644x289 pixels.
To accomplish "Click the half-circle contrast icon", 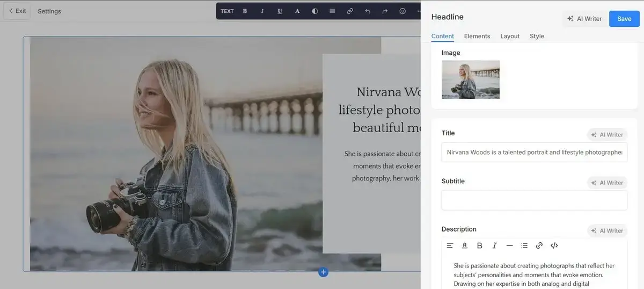I will (x=315, y=11).
